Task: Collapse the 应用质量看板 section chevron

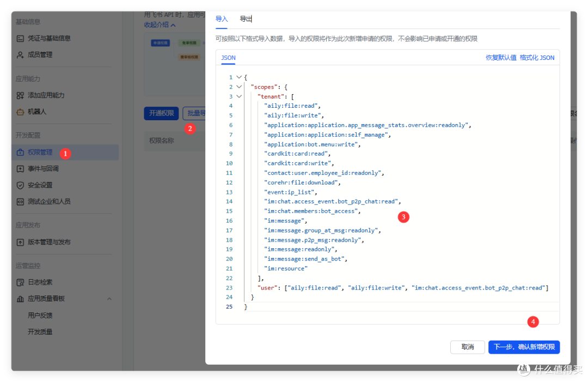Action: coord(109,299)
